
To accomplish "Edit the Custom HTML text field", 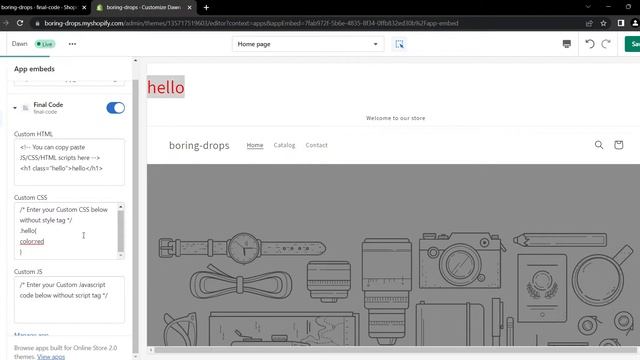I will click(69, 162).
